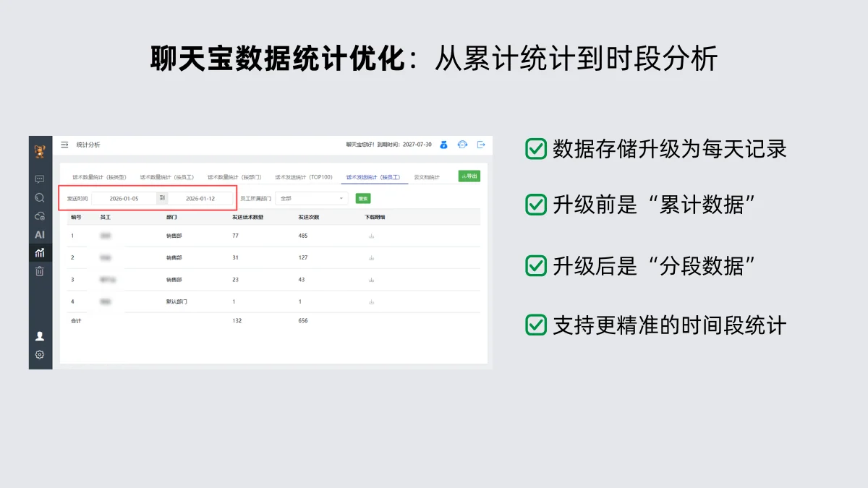The image size is (868, 488).
Task: Click the 编号 column header
Action: (x=76, y=217)
